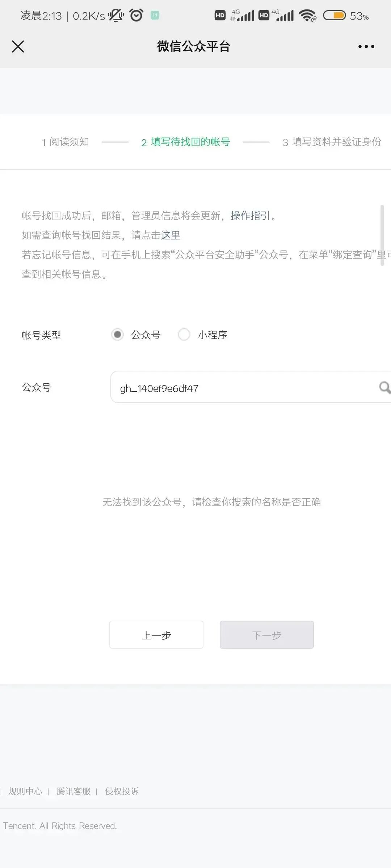Select step 2 填写待找回的帐号
Image resolution: width=391 pixels, height=868 pixels.
click(186, 142)
